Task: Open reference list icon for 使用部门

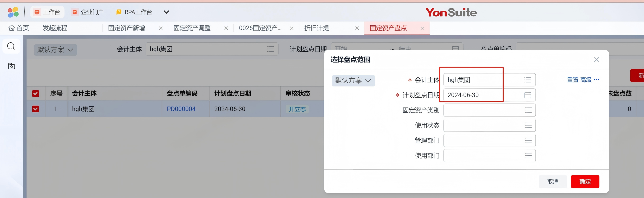Action: 528,156
